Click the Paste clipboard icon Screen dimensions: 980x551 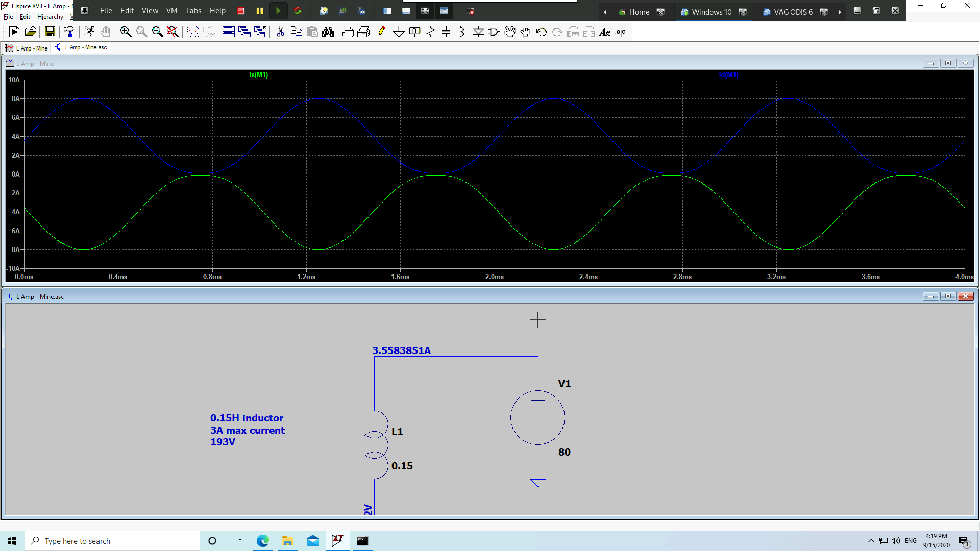(x=312, y=32)
